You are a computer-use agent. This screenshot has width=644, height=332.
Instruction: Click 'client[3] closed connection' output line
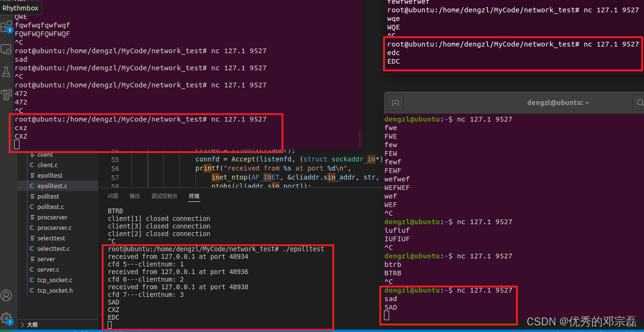(159, 226)
